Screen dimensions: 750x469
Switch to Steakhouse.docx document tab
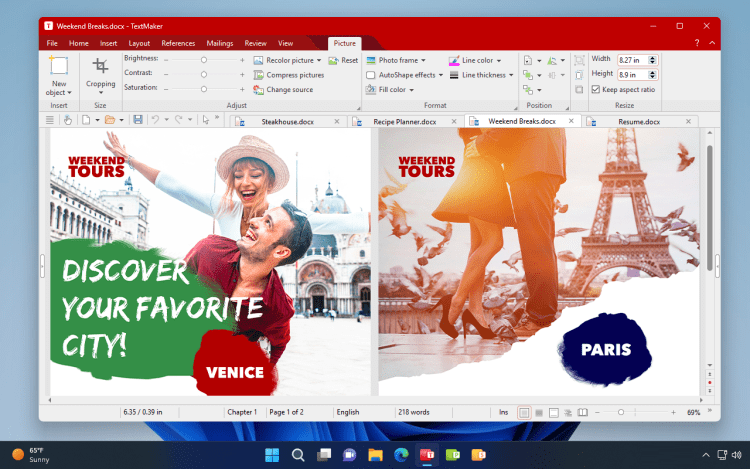point(287,121)
